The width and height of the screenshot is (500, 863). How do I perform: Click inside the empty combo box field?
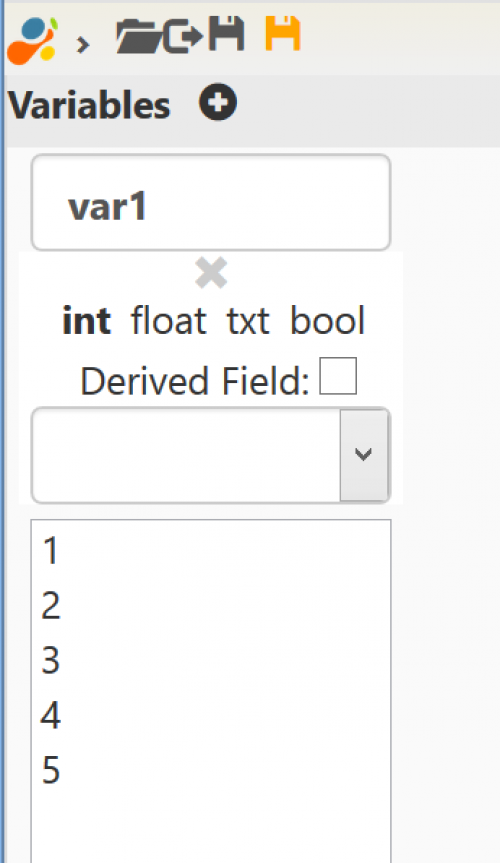[186, 455]
